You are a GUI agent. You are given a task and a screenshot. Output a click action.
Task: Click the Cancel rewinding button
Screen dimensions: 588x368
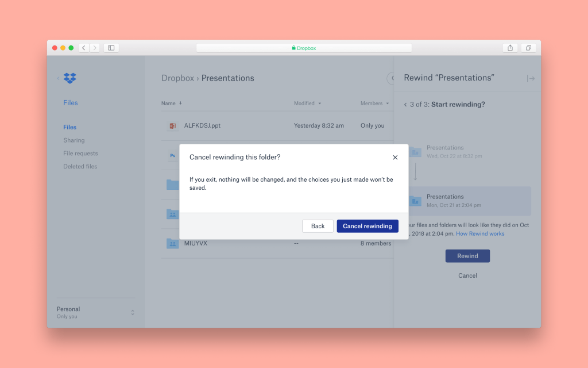coord(367,226)
